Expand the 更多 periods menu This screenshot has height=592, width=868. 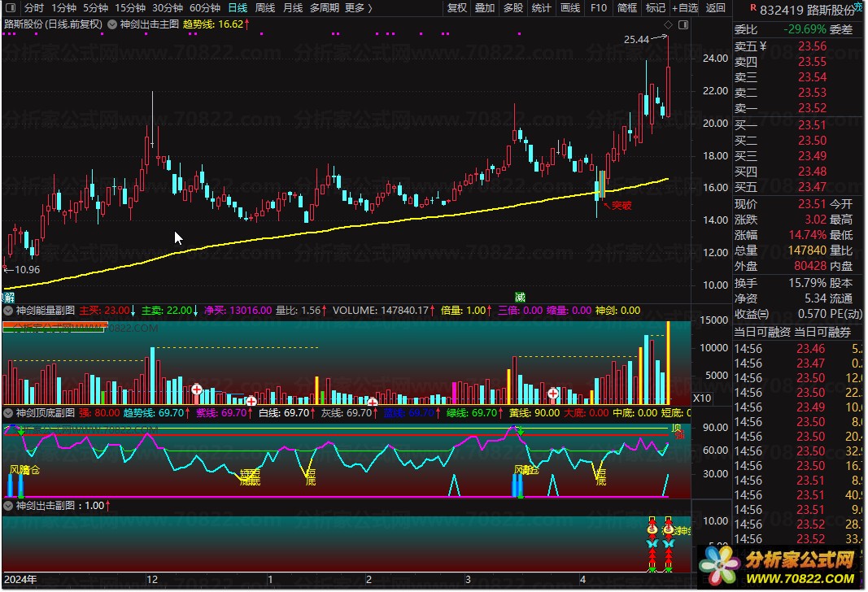[x=358, y=8]
